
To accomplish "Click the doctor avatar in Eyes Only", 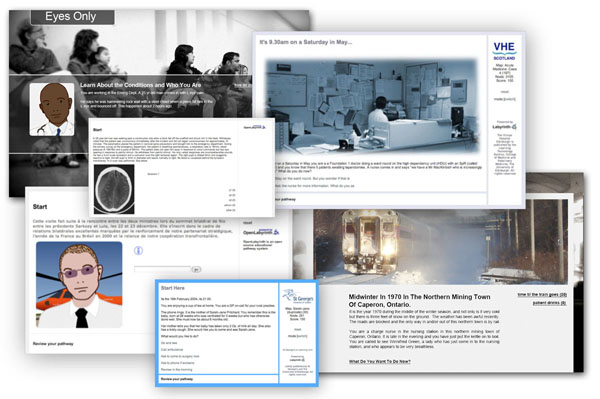I will (52, 109).
